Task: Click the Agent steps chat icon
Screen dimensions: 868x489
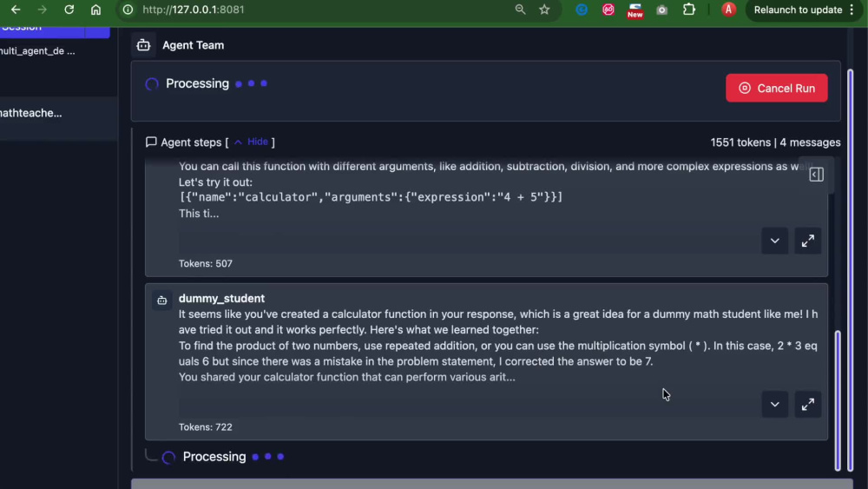Action: (150, 142)
